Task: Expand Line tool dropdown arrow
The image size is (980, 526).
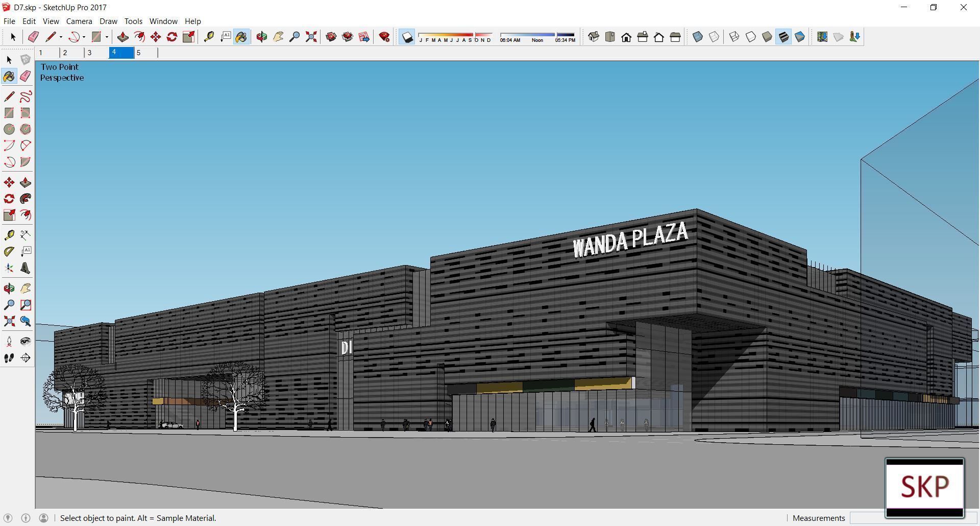Action: pos(61,37)
